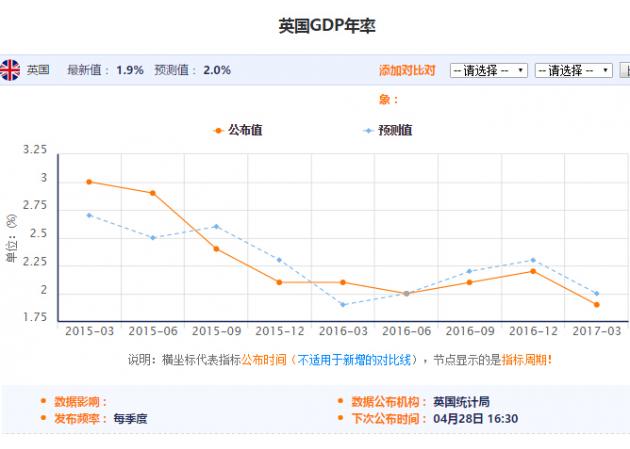Toggle the 公布值 legend series
The height and width of the screenshot is (449, 630).
click(x=238, y=130)
